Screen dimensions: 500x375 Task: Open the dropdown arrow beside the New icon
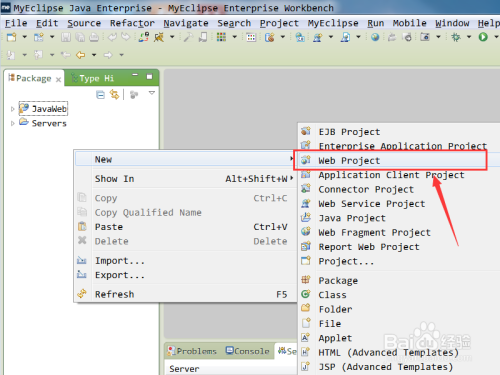tap(24, 37)
